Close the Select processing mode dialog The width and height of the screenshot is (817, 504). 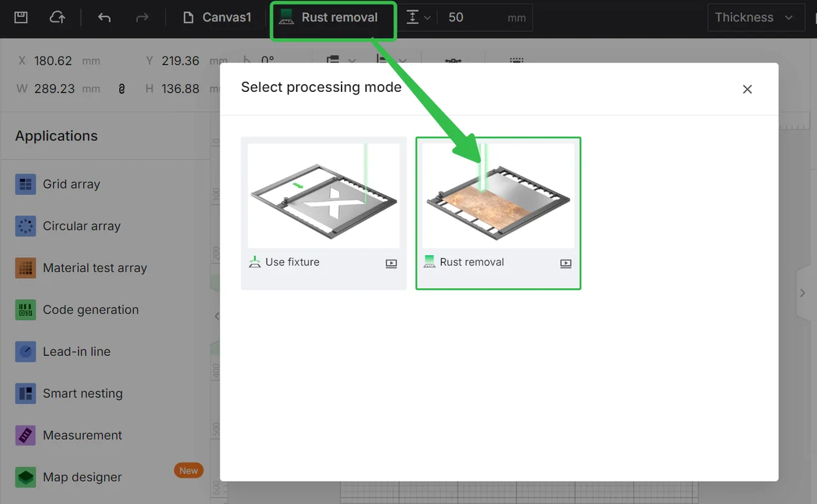pos(747,89)
